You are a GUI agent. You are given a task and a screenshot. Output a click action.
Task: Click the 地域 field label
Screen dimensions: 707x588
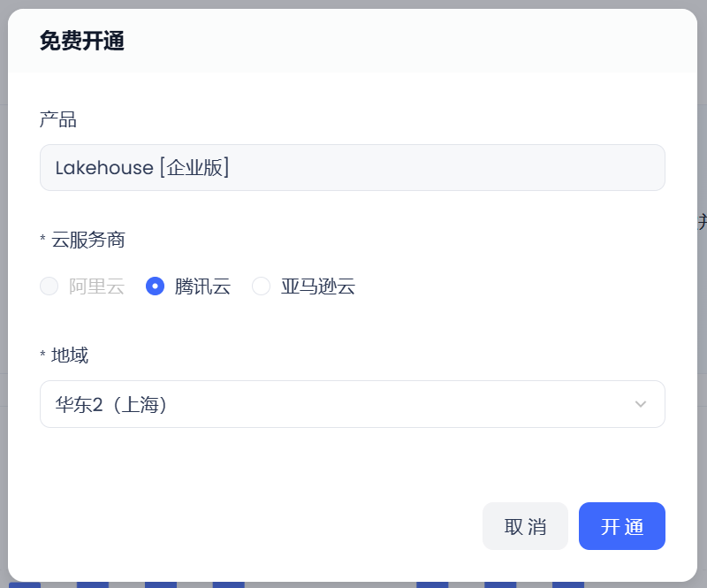(70, 355)
